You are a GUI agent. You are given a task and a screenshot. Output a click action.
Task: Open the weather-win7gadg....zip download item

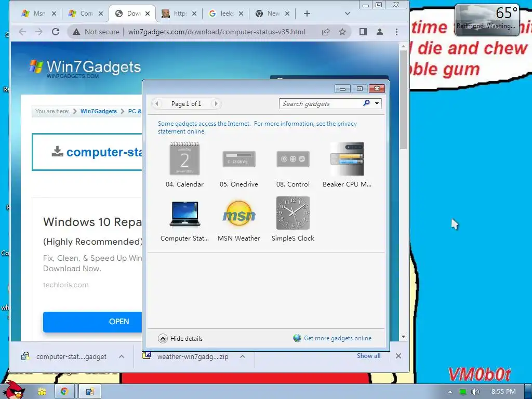tap(185, 356)
